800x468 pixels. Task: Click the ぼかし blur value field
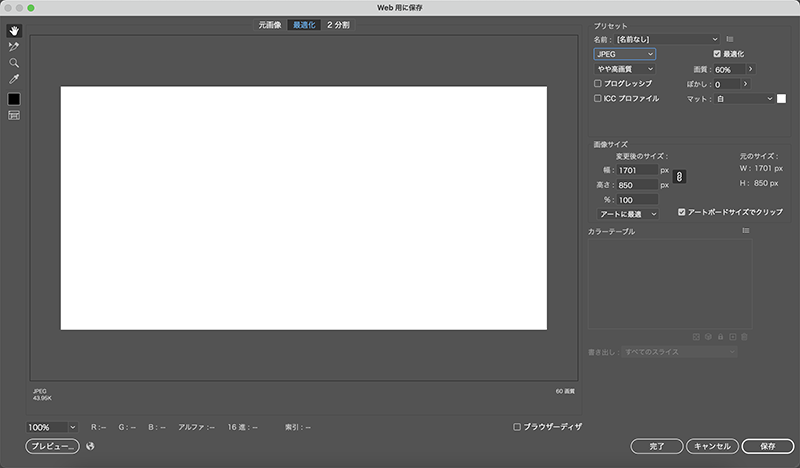tap(727, 84)
